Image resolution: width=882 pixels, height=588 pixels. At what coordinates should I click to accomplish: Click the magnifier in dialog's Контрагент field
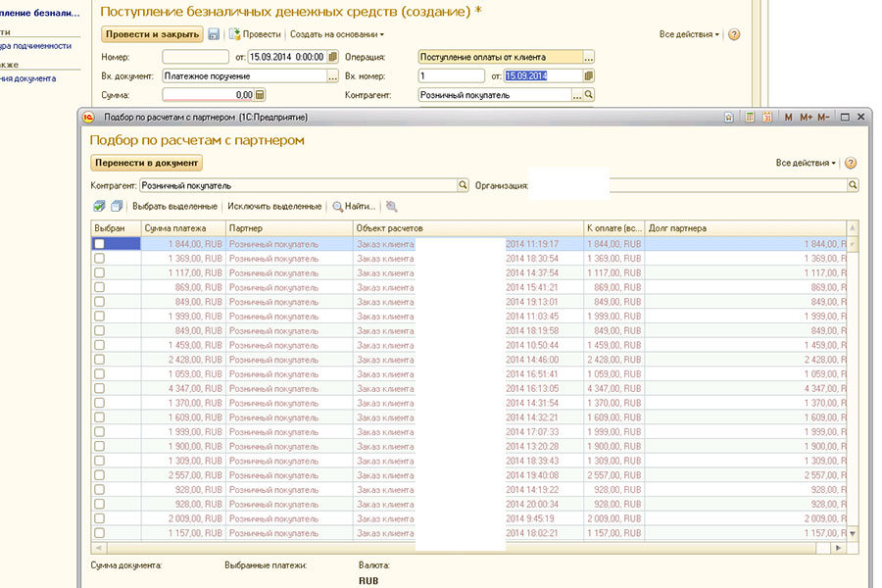[463, 184]
